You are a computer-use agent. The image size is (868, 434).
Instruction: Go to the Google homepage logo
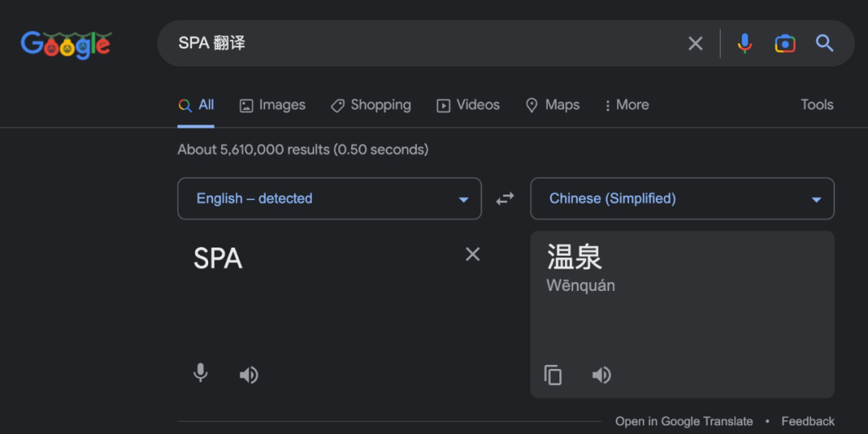(x=67, y=44)
